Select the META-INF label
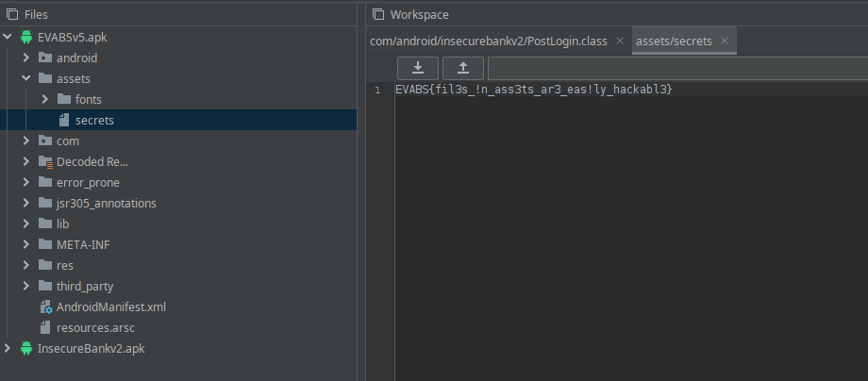Screen dimensions: 868x381 [x=83, y=244]
